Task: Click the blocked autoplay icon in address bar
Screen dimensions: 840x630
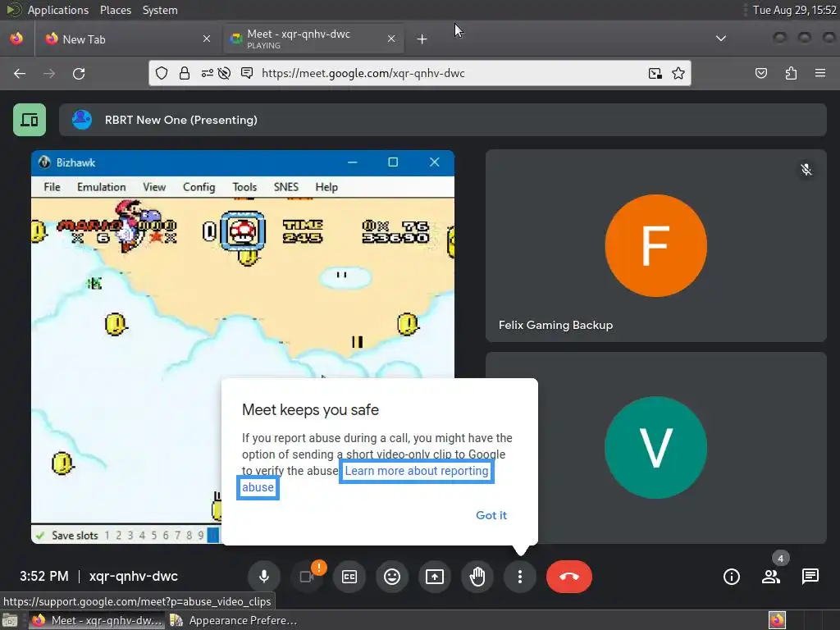Action: point(225,73)
